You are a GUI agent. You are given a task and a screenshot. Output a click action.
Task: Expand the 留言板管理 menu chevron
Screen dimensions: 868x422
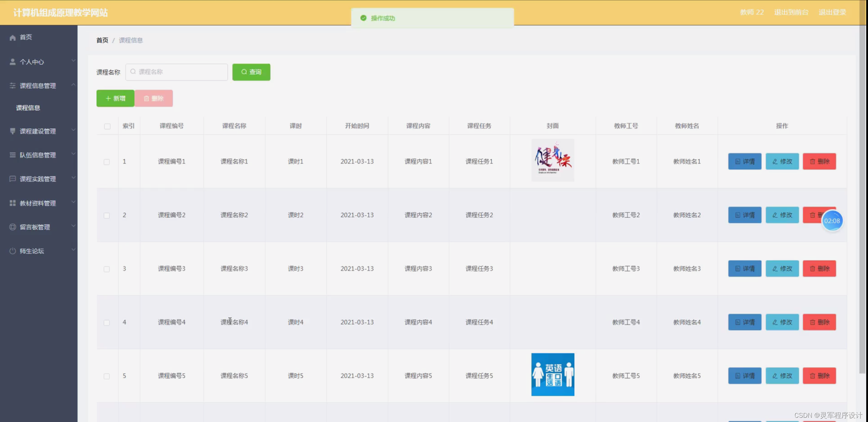click(x=73, y=226)
